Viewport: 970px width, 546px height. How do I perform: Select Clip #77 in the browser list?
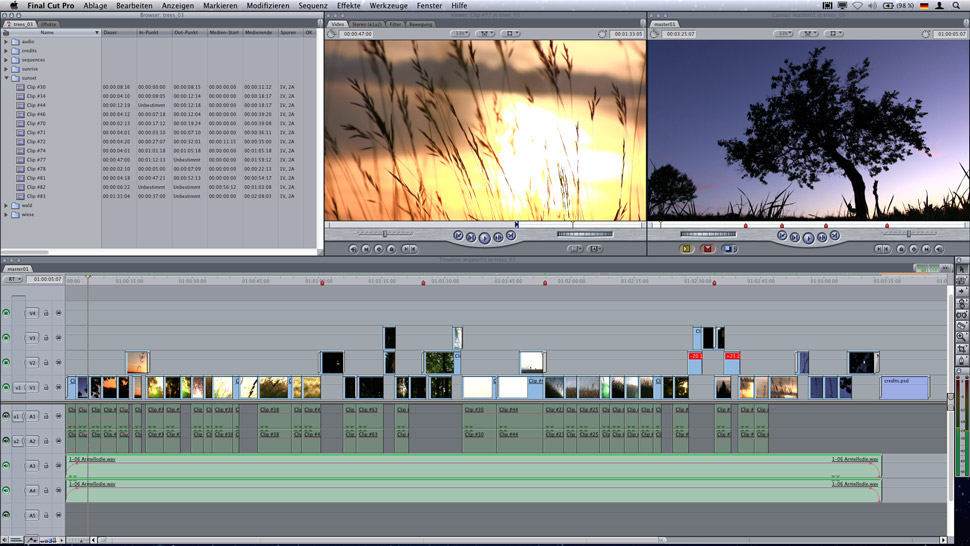click(35, 160)
